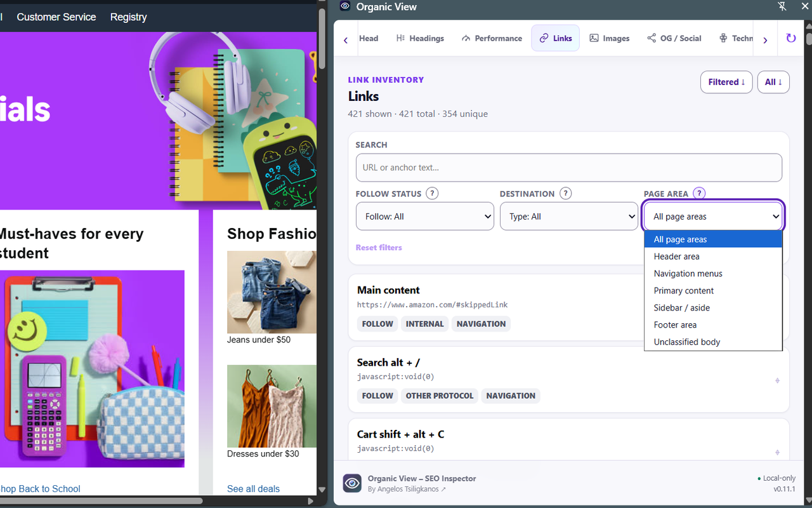Click the left tab-scroll arrow
This screenshot has height=508, width=812.
(346, 40)
